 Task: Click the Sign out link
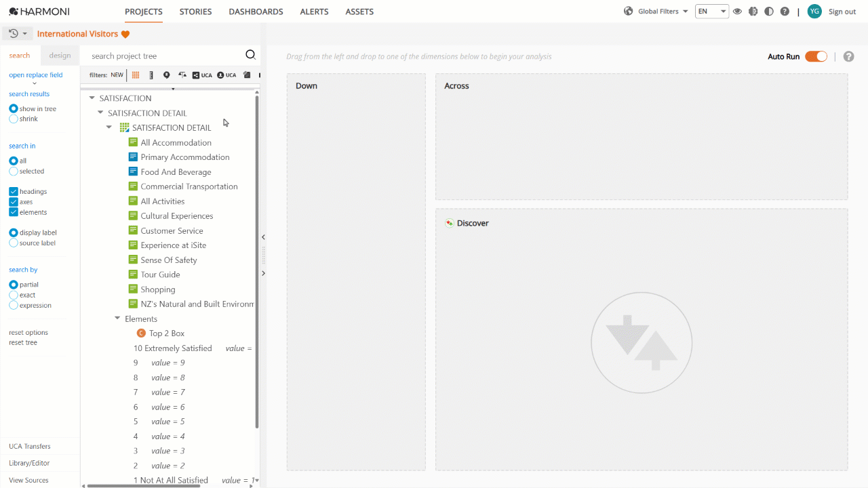point(842,12)
